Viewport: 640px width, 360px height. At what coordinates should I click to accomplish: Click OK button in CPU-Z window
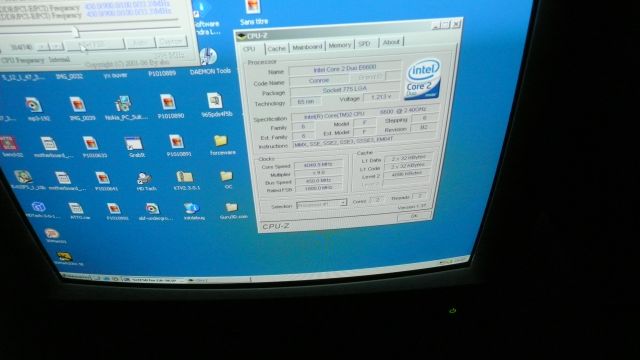[x=414, y=216]
